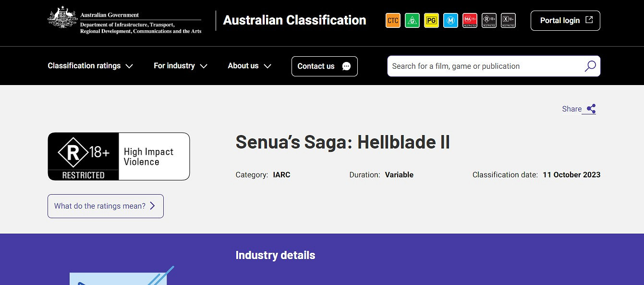
Task: Click the R 18+ Restricted classification badge
Action: 119,157
